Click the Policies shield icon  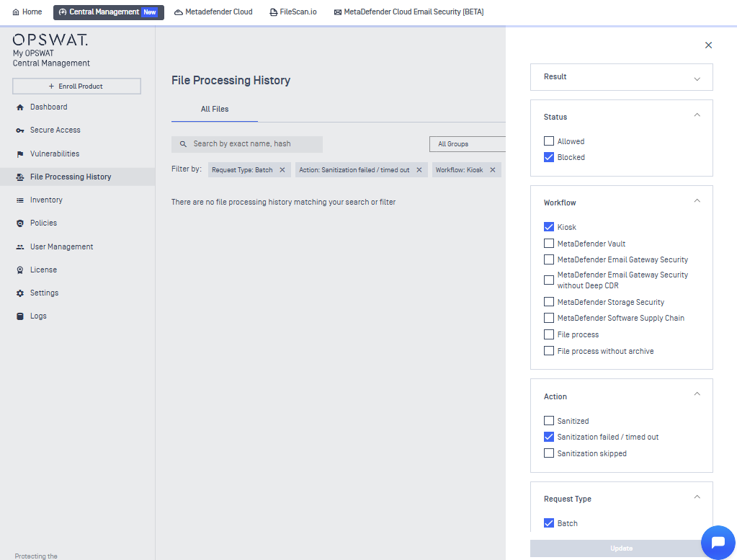click(x=19, y=223)
